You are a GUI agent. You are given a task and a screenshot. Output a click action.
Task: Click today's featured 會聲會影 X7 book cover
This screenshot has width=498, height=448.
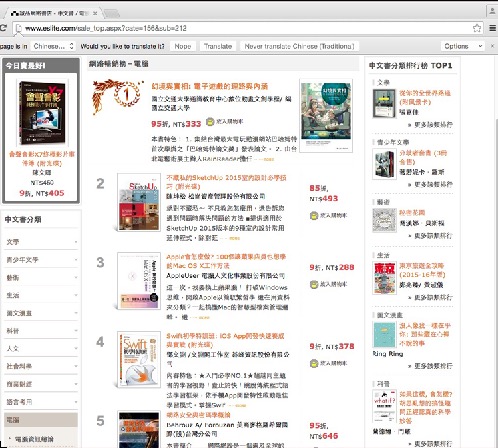[x=42, y=112]
